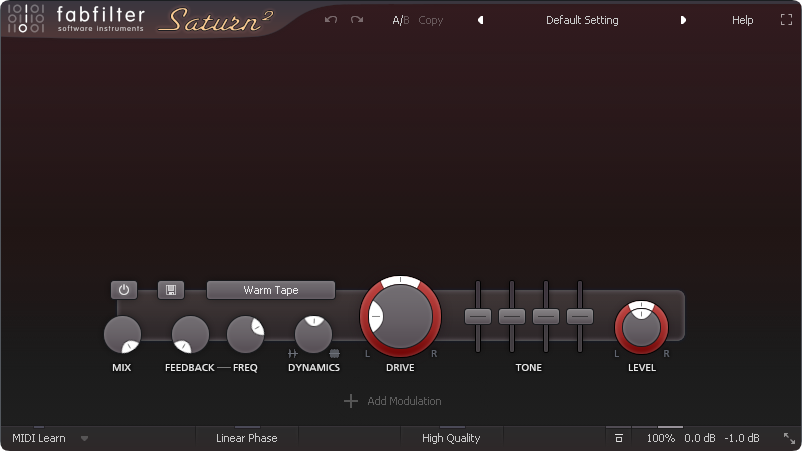Click Add Modulation

click(404, 401)
